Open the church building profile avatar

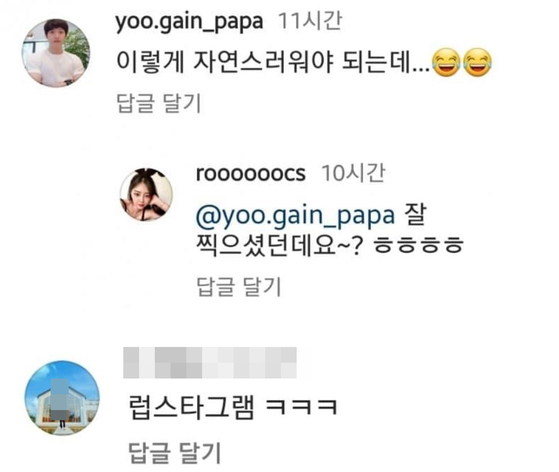(62, 398)
